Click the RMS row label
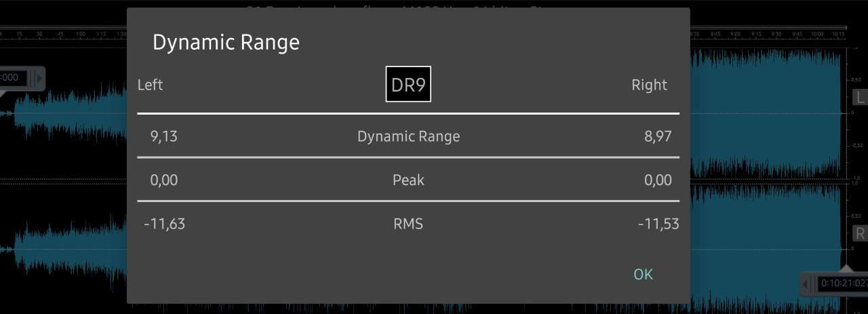Image resolution: width=868 pixels, height=314 pixels. tap(408, 224)
